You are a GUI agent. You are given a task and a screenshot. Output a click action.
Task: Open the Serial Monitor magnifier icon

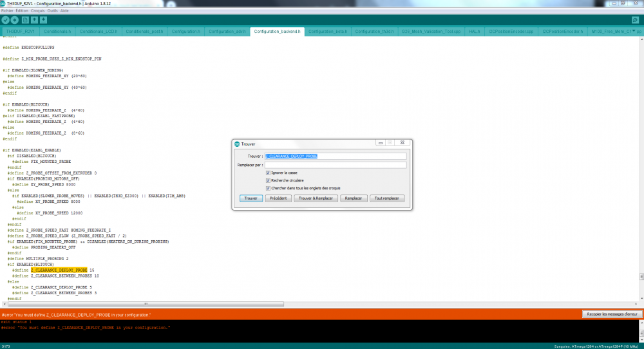tap(635, 20)
